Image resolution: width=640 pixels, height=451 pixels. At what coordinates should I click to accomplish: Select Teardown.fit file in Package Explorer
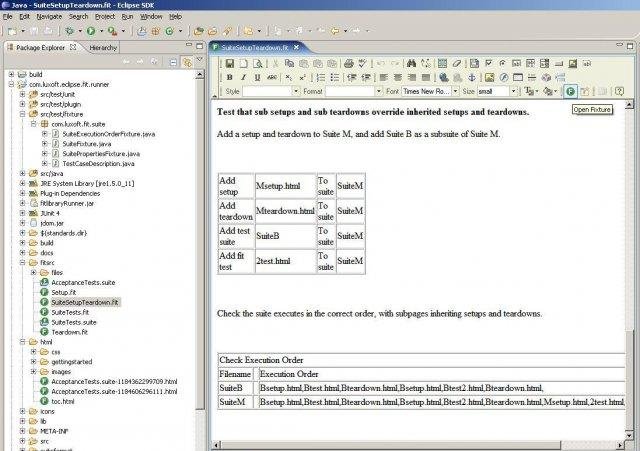[x=69, y=332]
